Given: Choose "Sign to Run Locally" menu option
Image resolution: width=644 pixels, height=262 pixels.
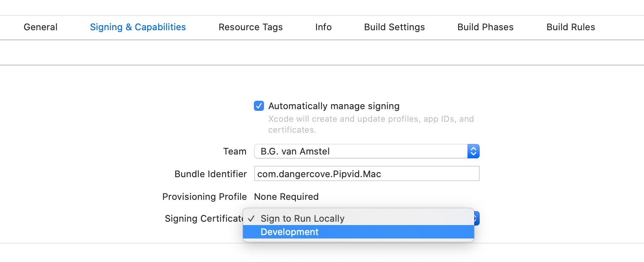Looking at the screenshot, I should click(x=302, y=218).
